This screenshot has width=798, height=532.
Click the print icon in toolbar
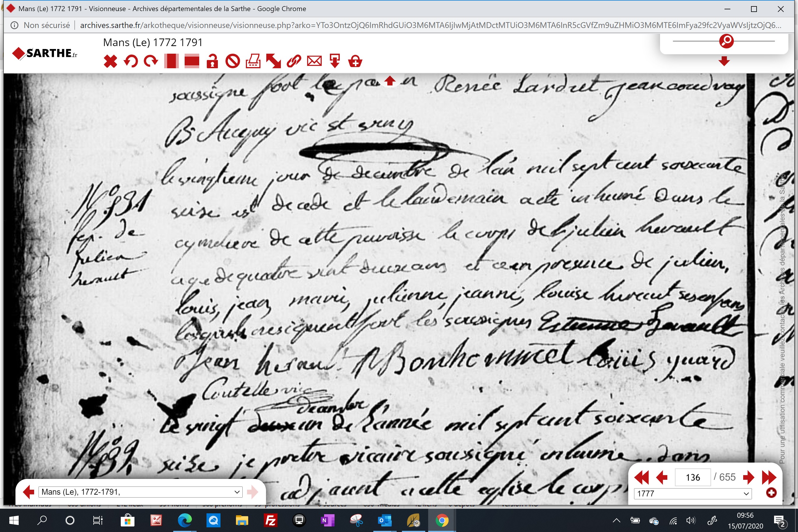[x=253, y=62]
